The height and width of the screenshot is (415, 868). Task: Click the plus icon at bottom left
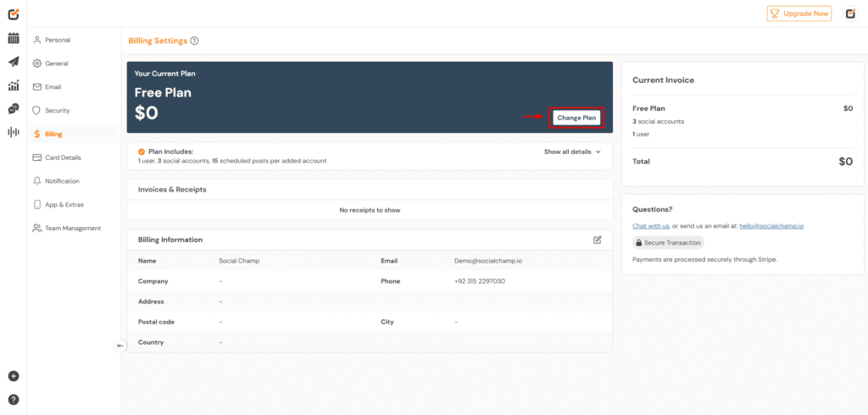(14, 376)
